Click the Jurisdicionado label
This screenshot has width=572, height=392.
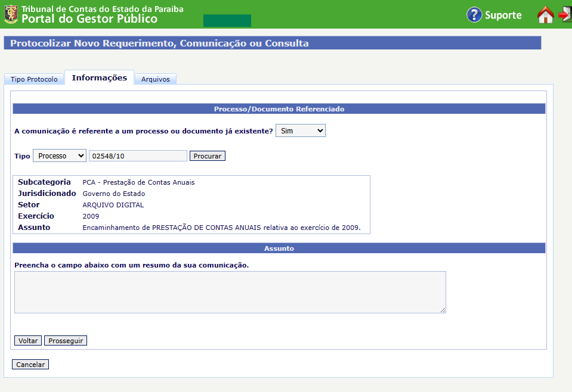[47, 194]
